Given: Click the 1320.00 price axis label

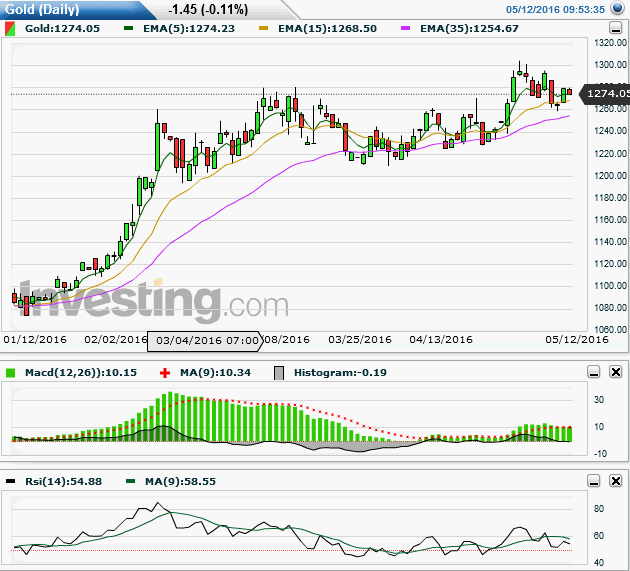Looking at the screenshot, I should [610, 43].
